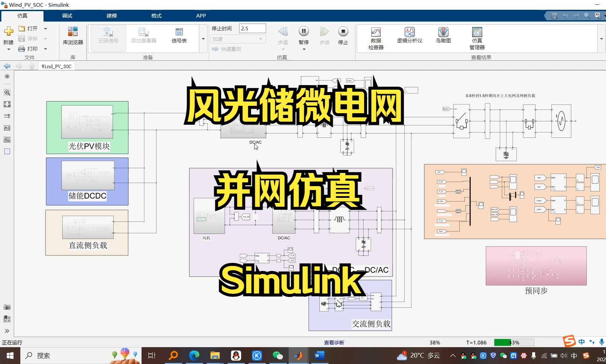Expand the Prepare gallery dropdown
This screenshot has height=364, width=606.
tap(203, 39)
